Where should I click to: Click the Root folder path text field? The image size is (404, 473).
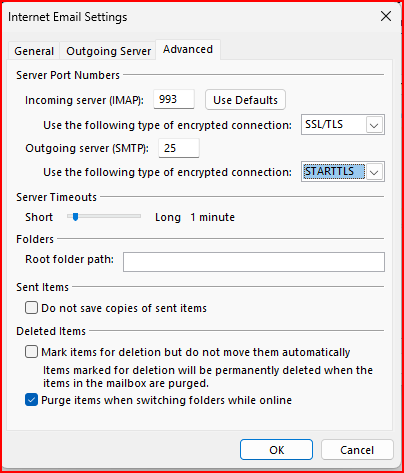click(x=254, y=262)
